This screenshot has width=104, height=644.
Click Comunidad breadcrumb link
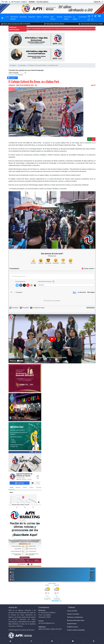22,65
